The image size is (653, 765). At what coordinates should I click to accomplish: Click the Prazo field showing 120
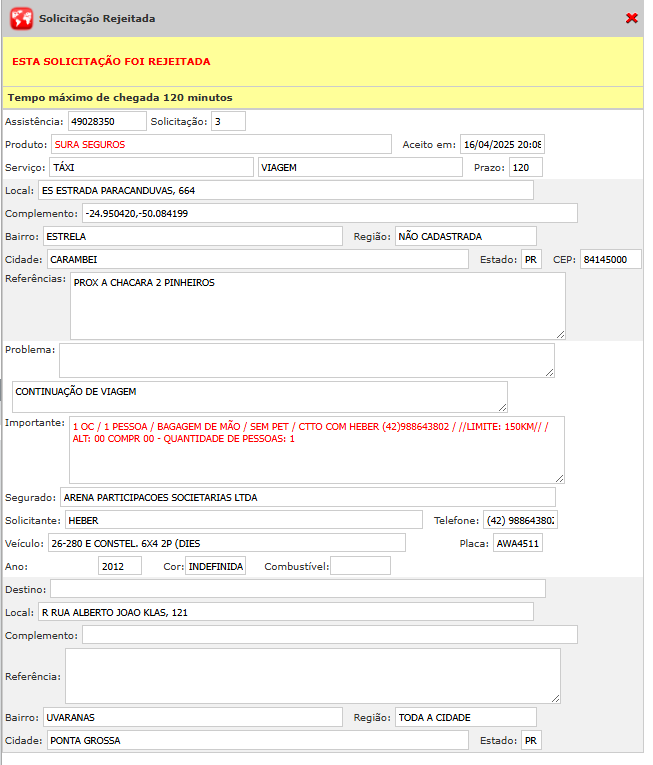pyautogui.click(x=526, y=167)
